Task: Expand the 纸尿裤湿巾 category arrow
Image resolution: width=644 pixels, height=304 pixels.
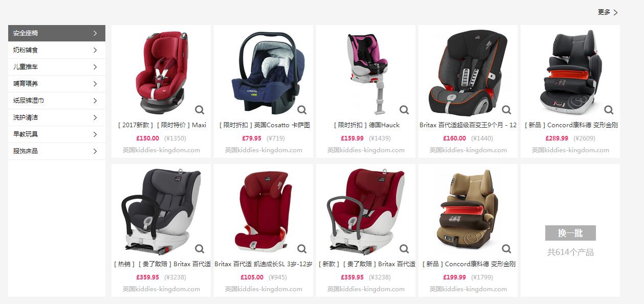Action: 95,101
